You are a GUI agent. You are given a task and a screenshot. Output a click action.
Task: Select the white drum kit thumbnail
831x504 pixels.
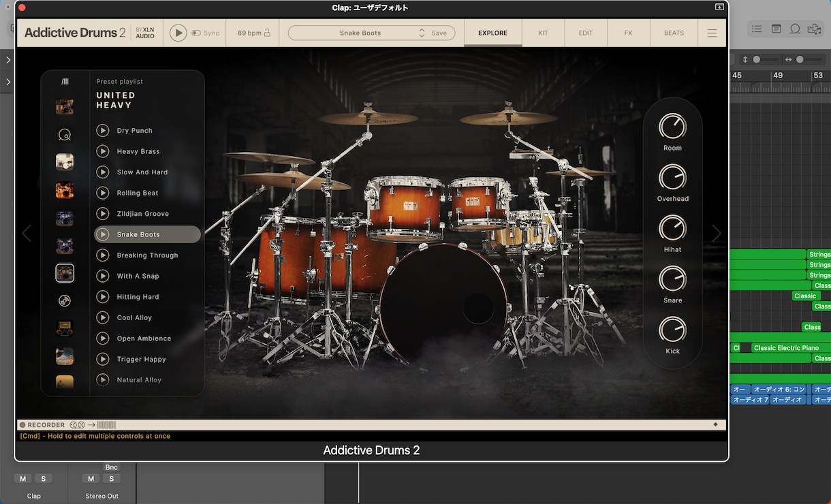click(x=65, y=162)
